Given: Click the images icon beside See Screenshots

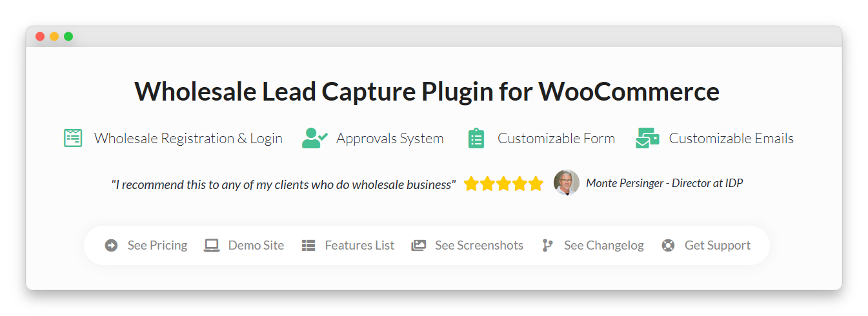Looking at the screenshot, I should (x=419, y=245).
